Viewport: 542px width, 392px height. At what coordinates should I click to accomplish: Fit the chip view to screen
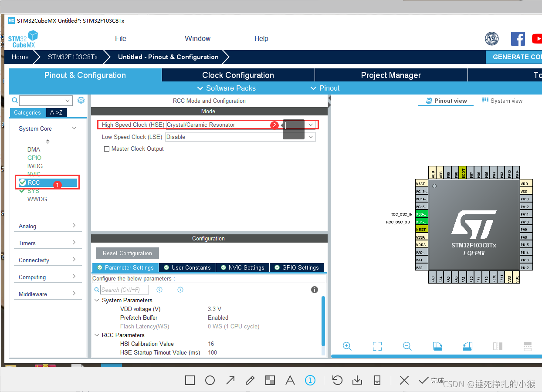tap(377, 346)
